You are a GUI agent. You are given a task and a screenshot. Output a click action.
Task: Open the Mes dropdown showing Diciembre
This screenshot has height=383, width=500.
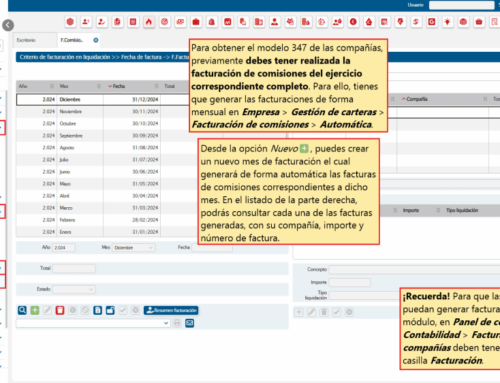pyautogui.click(x=133, y=248)
